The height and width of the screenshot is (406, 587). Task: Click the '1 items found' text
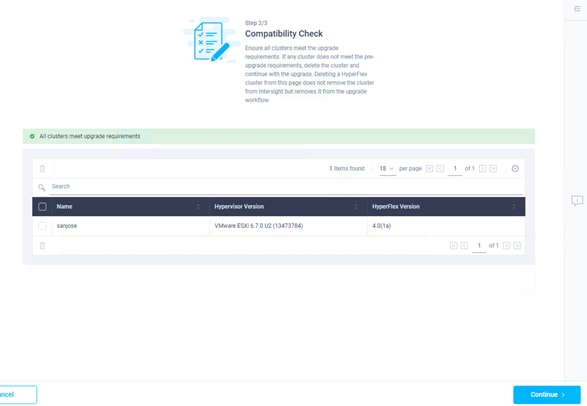tap(347, 169)
